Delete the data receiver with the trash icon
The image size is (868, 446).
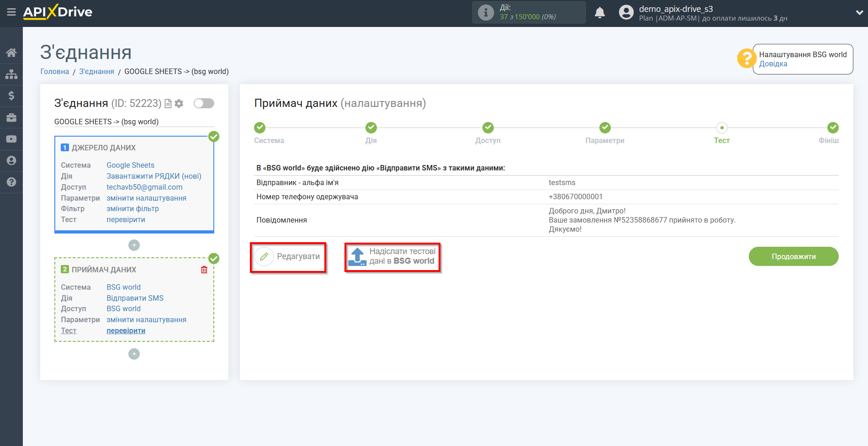pyautogui.click(x=204, y=270)
